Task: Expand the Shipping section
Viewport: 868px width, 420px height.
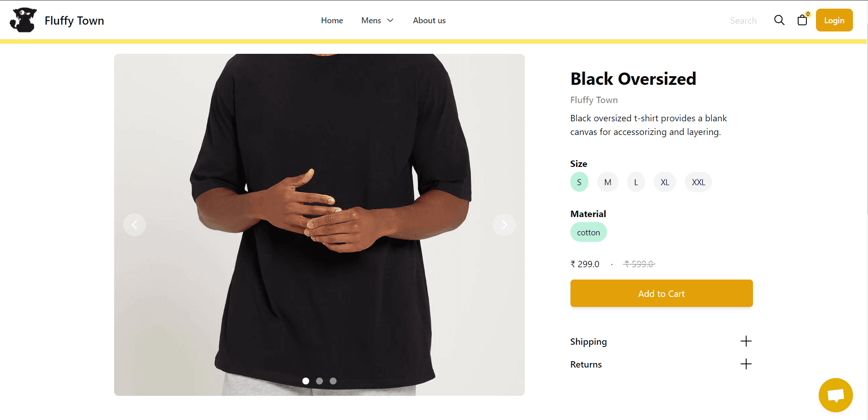Action: coord(661,341)
